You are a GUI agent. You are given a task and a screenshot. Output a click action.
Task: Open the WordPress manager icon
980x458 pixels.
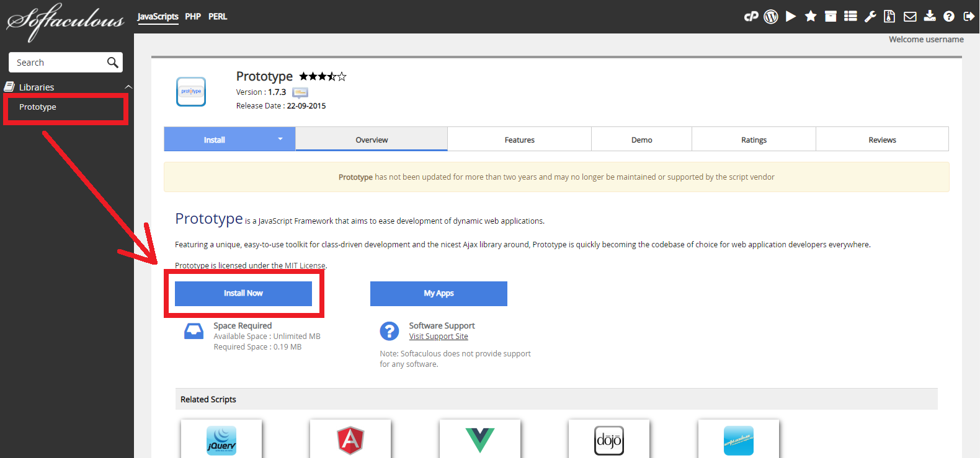tap(771, 17)
